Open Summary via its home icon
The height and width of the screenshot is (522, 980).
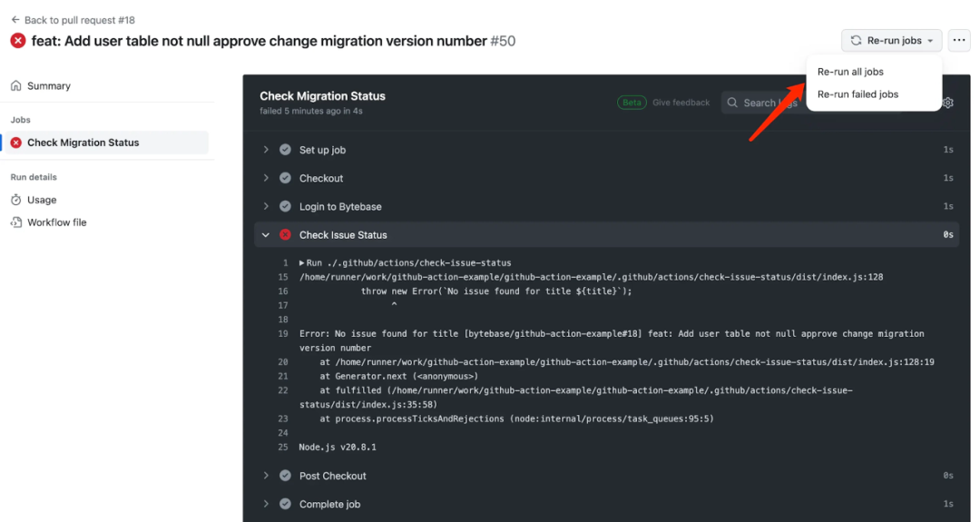click(16, 86)
